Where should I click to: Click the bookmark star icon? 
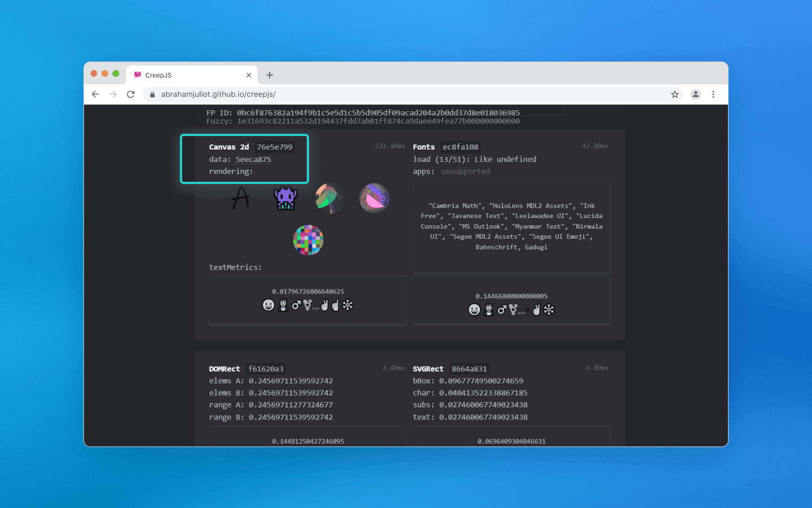pyautogui.click(x=675, y=94)
